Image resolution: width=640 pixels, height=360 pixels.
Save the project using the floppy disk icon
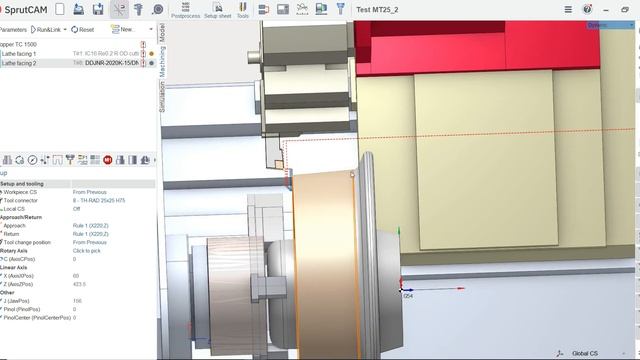pyautogui.click(x=98, y=9)
